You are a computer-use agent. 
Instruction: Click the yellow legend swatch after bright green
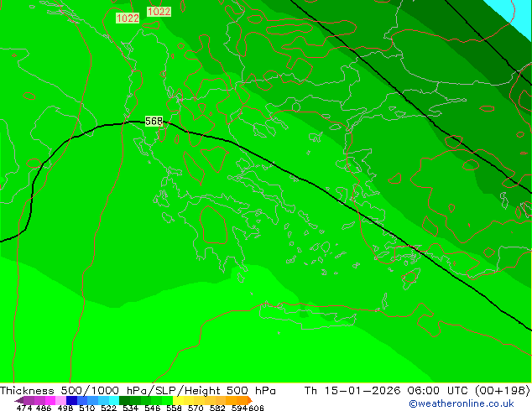[178, 400]
